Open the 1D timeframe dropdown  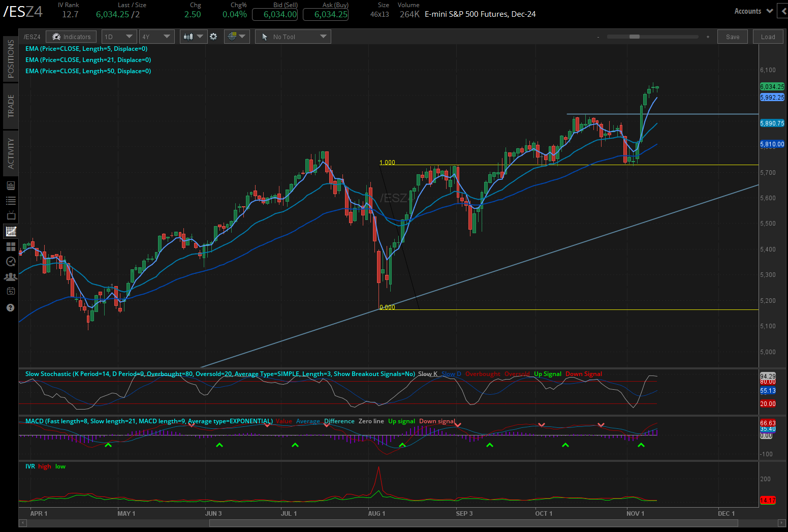click(119, 36)
